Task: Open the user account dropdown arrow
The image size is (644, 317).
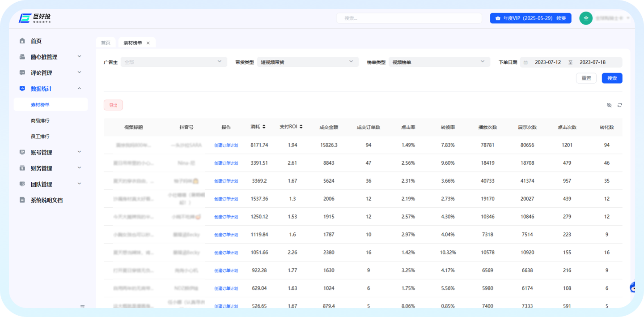Action: [628, 18]
